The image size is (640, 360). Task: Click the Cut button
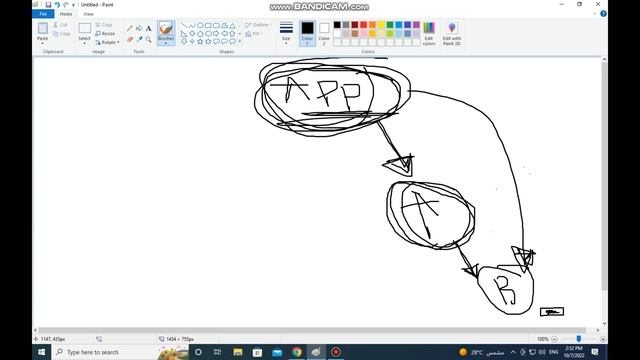[x=60, y=25]
